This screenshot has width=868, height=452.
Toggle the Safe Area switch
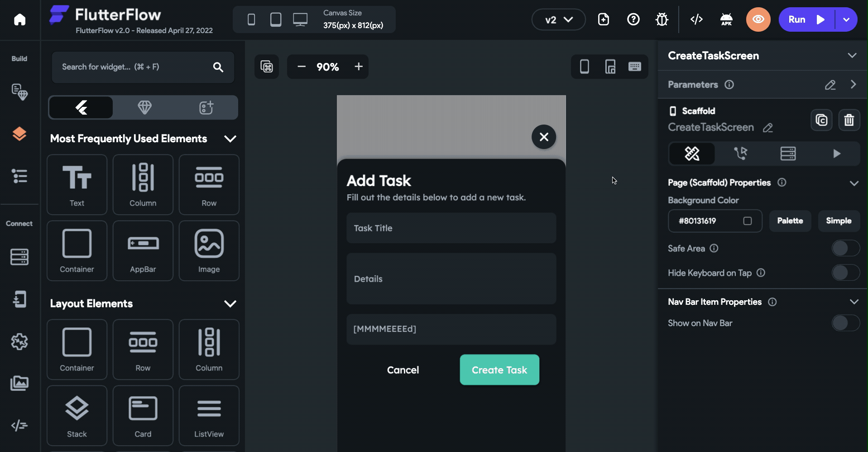pos(845,248)
